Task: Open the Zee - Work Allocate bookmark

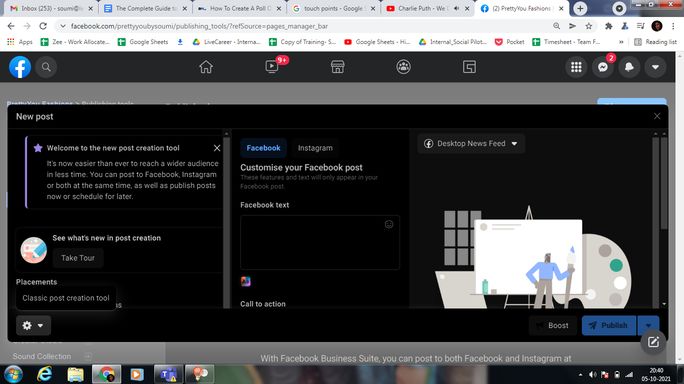Action: pos(75,42)
